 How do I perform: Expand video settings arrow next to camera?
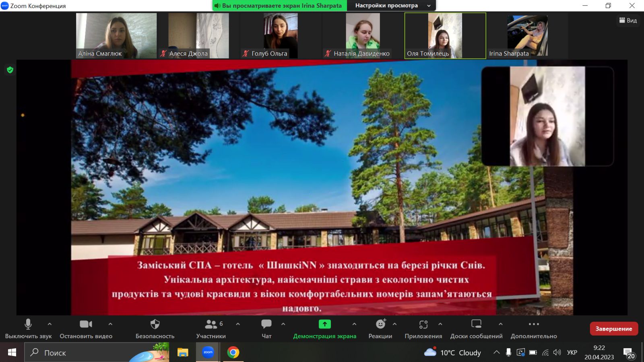110,324
